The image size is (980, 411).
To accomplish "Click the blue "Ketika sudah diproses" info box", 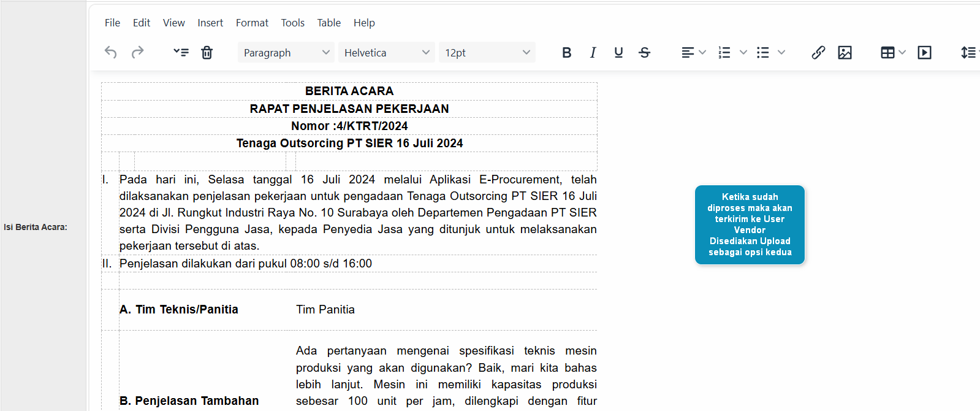I will tap(750, 225).
